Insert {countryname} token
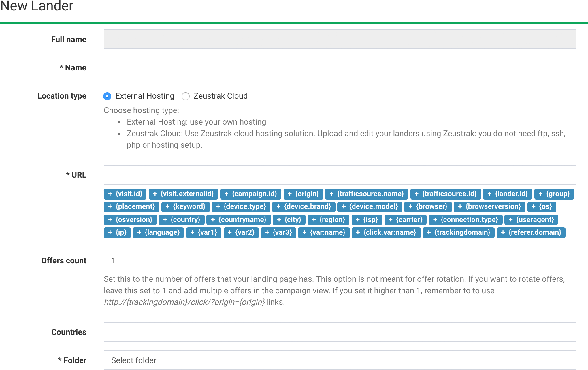588x370 pixels. 238,220
